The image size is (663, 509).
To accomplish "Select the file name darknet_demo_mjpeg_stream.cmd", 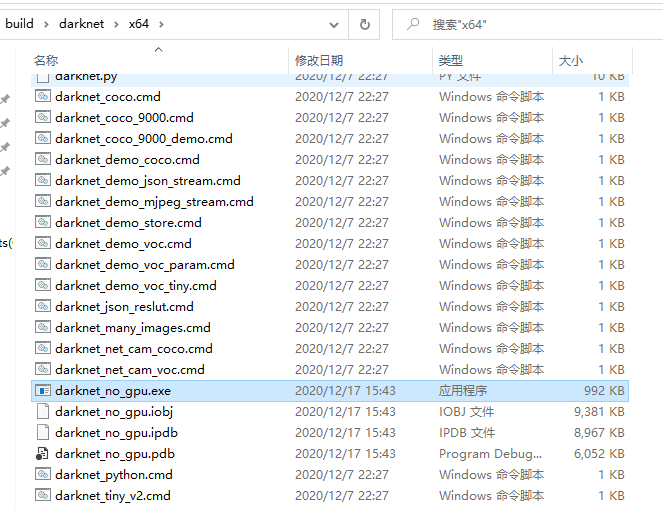I will (154, 202).
